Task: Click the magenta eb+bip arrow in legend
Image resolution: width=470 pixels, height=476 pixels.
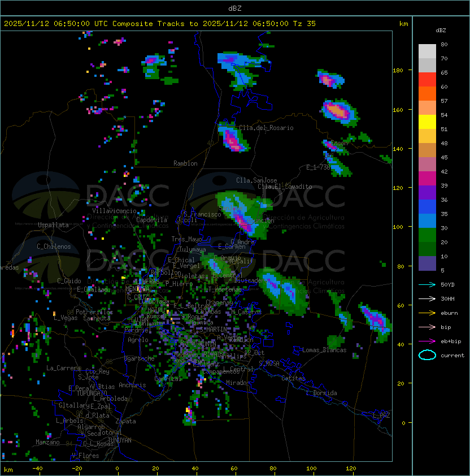Action: coord(427,341)
